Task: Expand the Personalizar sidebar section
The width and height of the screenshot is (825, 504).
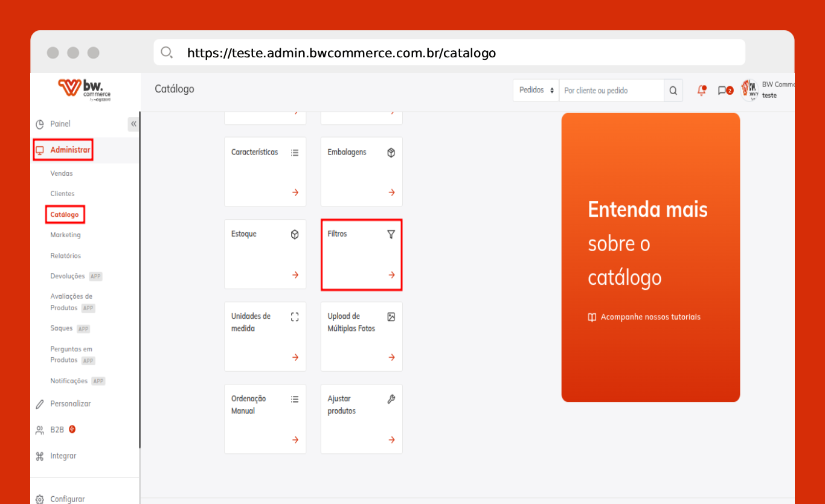Action: point(70,404)
